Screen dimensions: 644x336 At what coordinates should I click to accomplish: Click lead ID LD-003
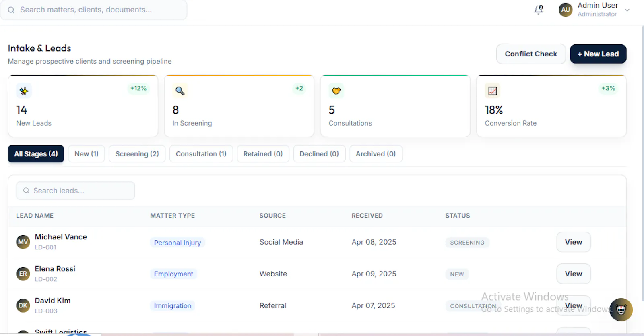[46, 311]
